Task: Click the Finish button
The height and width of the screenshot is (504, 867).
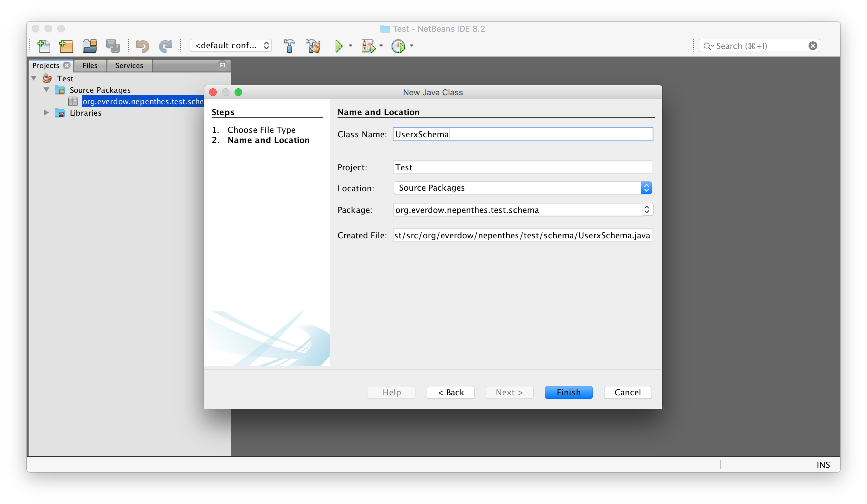Action: pos(569,392)
